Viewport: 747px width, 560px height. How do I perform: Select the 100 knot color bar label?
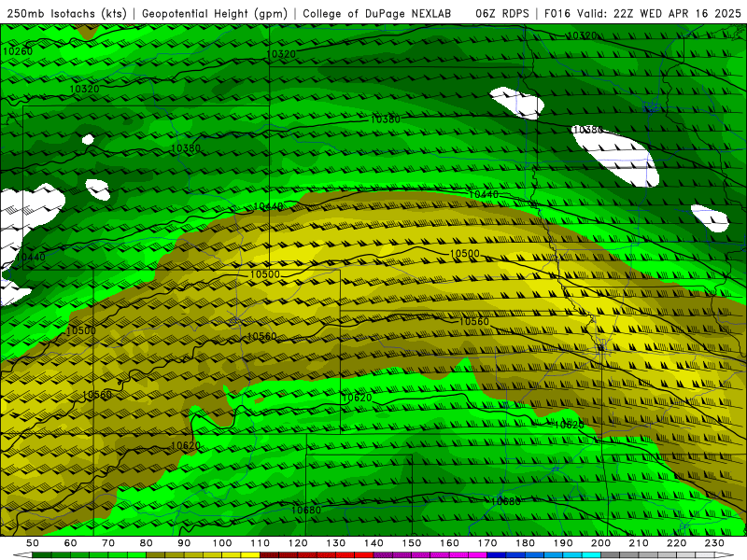coord(222,543)
